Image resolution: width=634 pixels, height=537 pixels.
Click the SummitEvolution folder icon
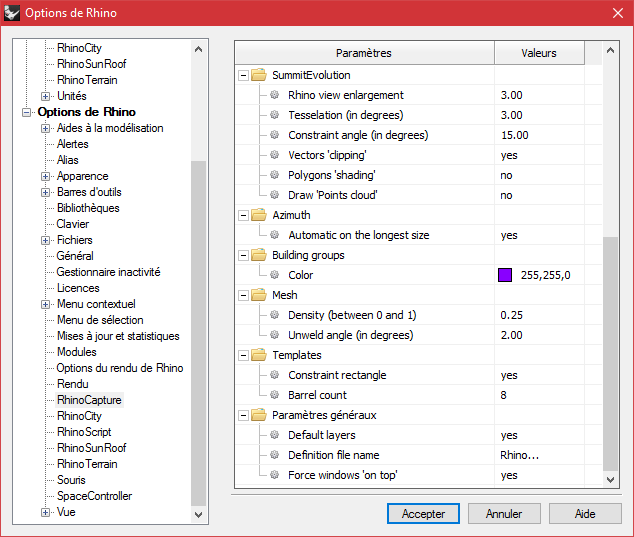pyautogui.click(x=259, y=75)
